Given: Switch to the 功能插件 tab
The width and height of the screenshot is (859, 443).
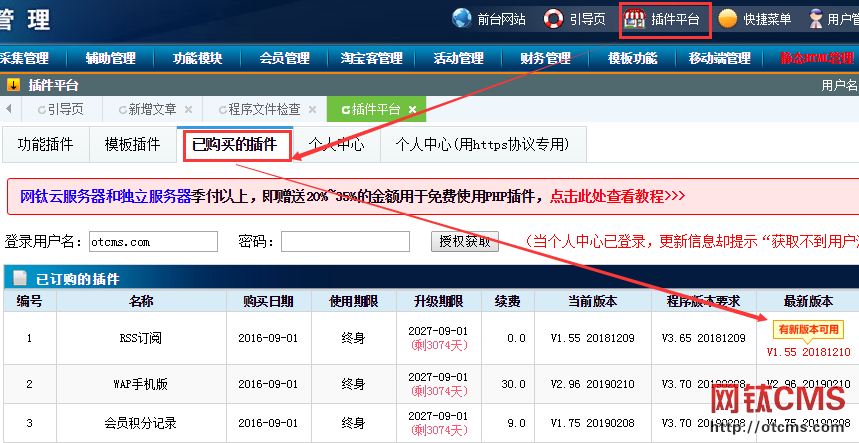Looking at the screenshot, I should [45, 145].
